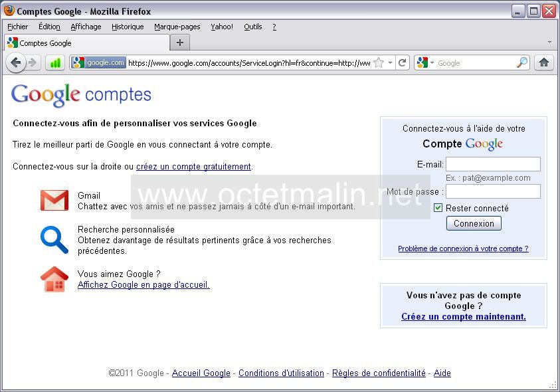Click Créez un compte maintenant link
The image size is (560, 392).
pyautogui.click(x=464, y=317)
